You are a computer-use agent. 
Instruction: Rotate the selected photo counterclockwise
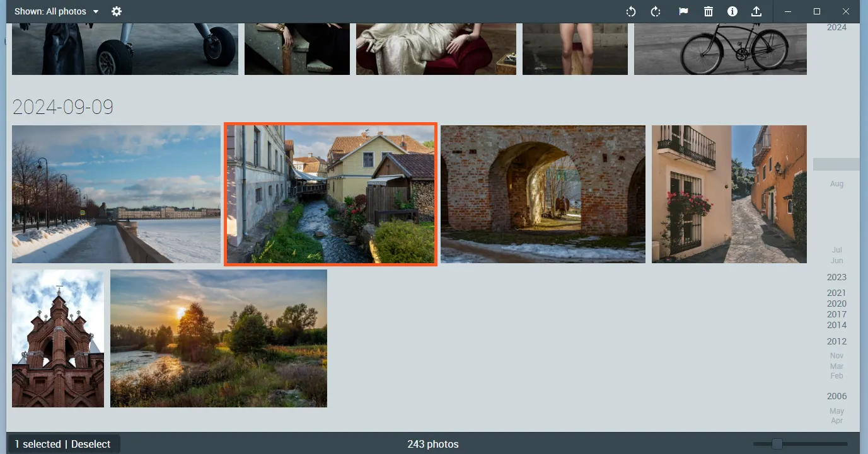(630, 11)
